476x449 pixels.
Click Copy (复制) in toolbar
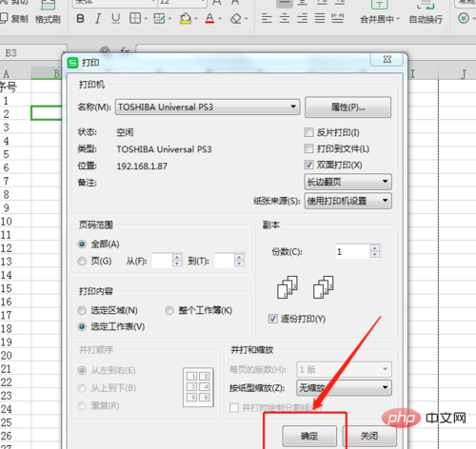(x=14, y=19)
